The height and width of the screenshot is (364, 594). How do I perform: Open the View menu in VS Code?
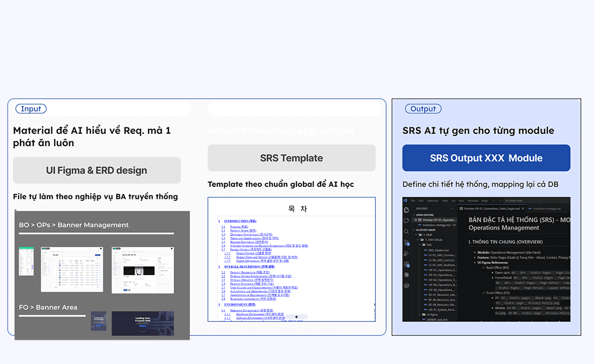(x=445, y=201)
